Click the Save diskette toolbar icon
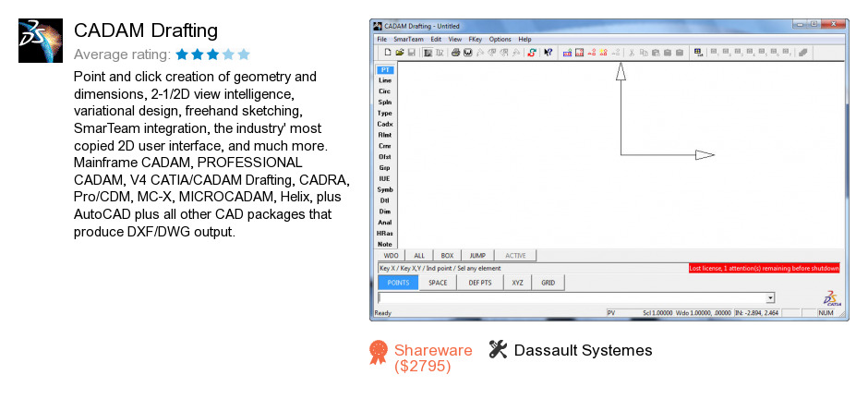Viewport: 868px width, 399px height. [x=411, y=53]
